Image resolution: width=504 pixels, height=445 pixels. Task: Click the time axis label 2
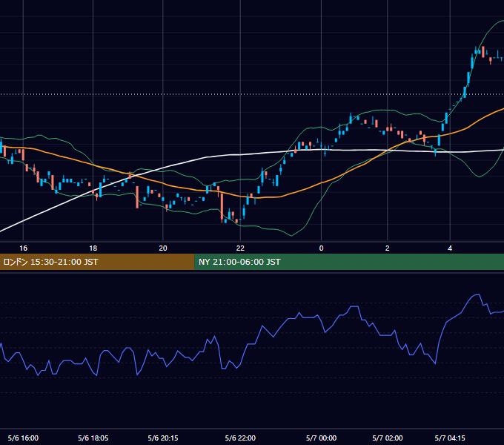(x=388, y=248)
